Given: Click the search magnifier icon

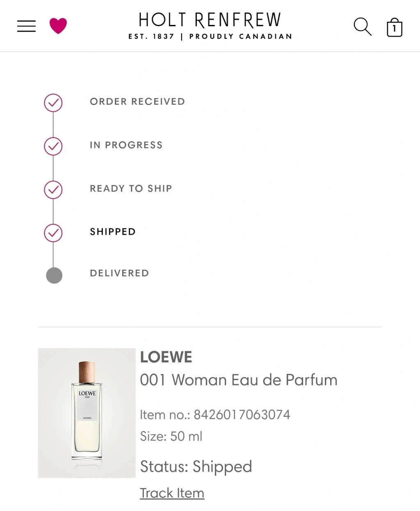Looking at the screenshot, I should (363, 27).
